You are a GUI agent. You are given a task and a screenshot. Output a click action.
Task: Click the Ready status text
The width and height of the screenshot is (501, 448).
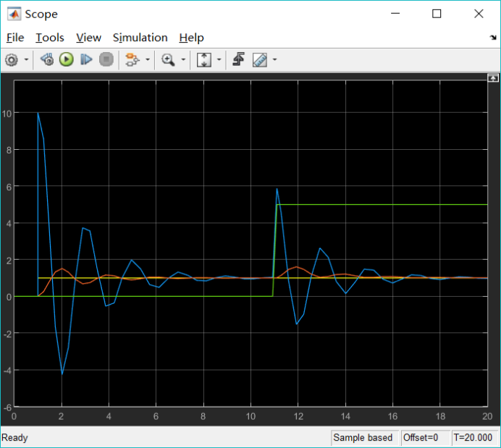14,437
